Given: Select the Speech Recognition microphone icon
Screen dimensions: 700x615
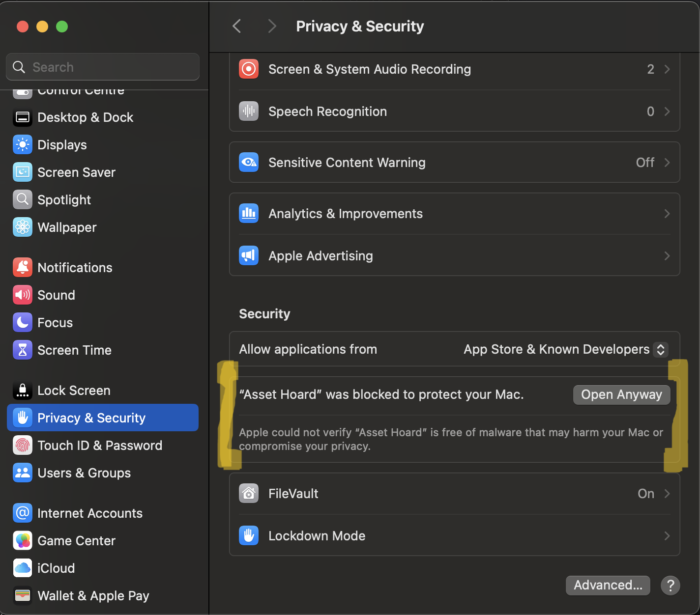Looking at the screenshot, I should [x=249, y=111].
